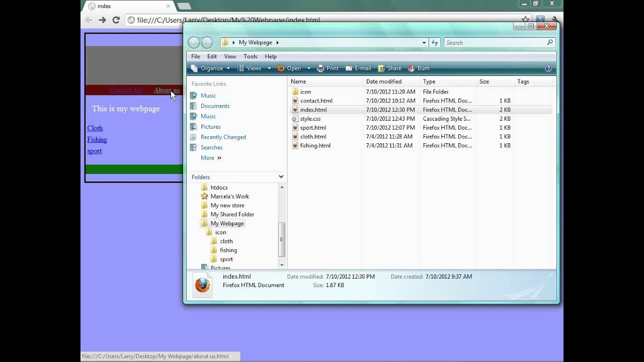
Task: Click the folder tree scroll down arrow
Action: 282,265
